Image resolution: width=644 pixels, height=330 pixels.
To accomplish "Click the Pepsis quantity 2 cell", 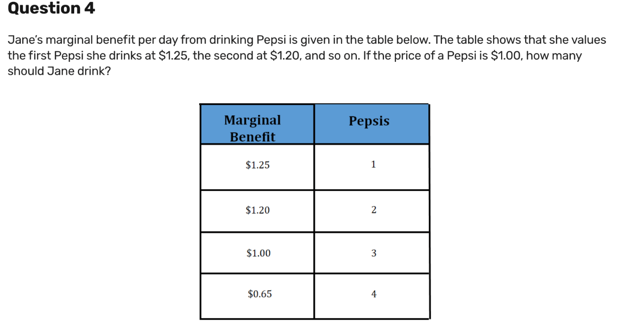I will pyautogui.click(x=372, y=211).
